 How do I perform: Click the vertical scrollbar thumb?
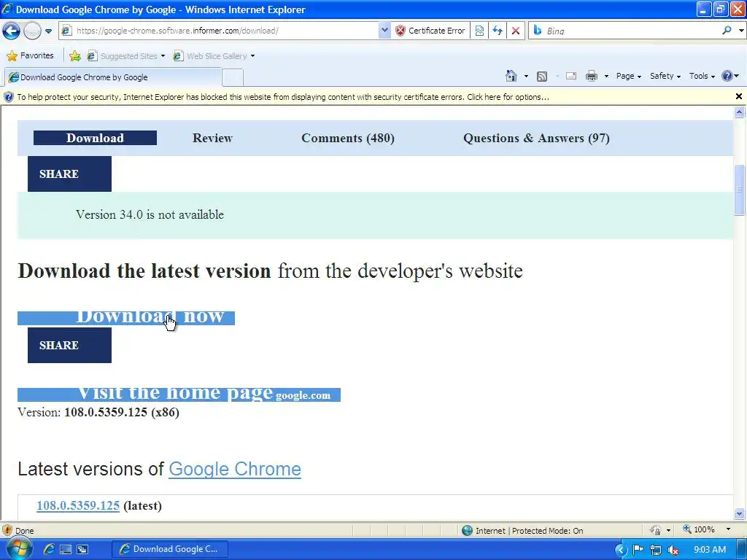740,190
